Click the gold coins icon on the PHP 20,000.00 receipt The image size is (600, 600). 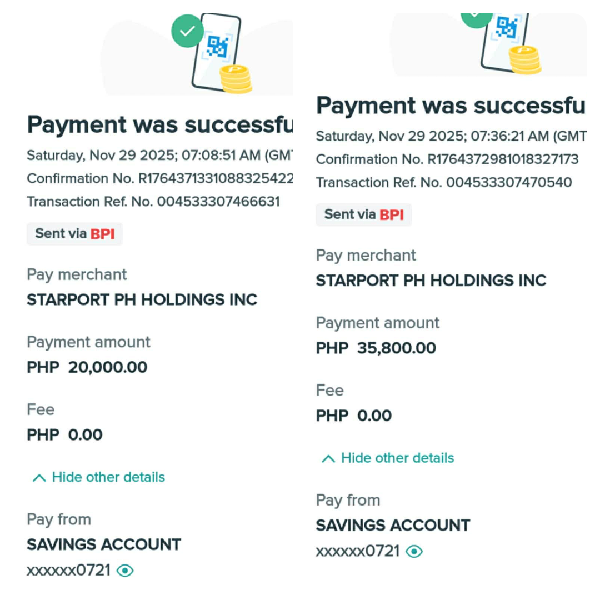click(x=236, y=79)
